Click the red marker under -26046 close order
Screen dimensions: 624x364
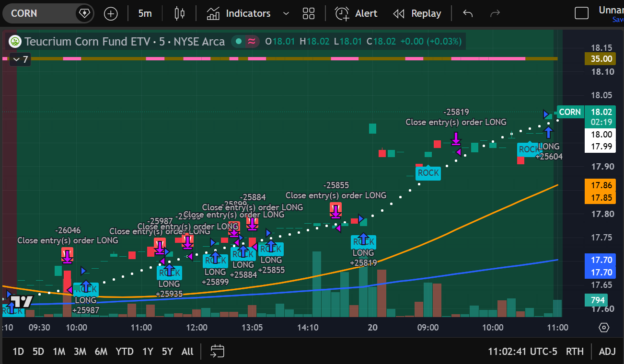coord(67,255)
